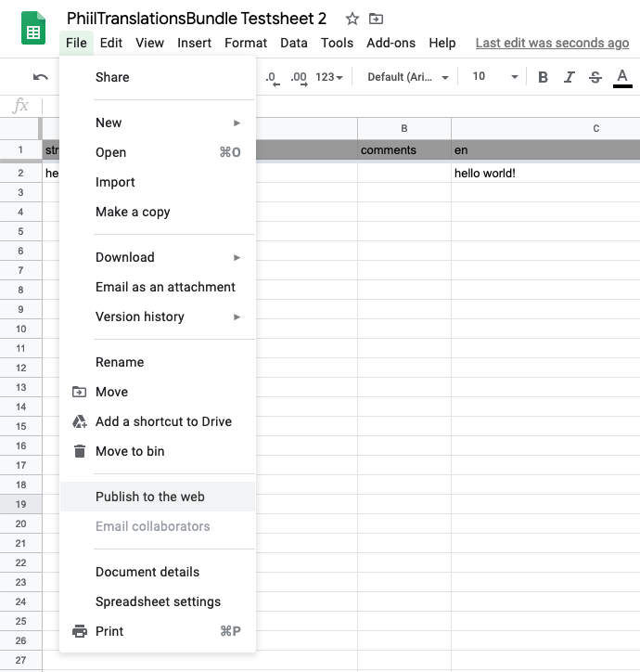The height and width of the screenshot is (672, 640).
Task: Open Document details
Action: pyautogui.click(x=158, y=572)
